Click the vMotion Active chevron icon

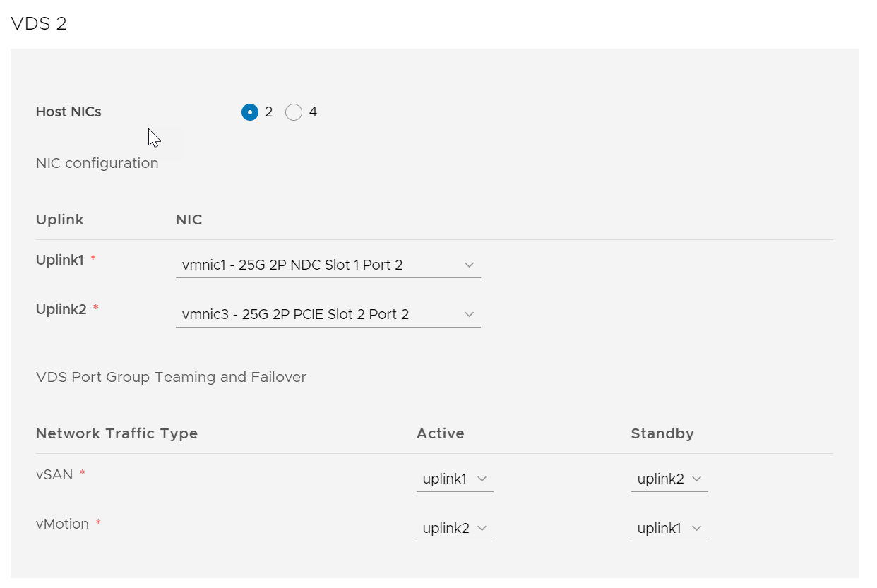(x=483, y=528)
